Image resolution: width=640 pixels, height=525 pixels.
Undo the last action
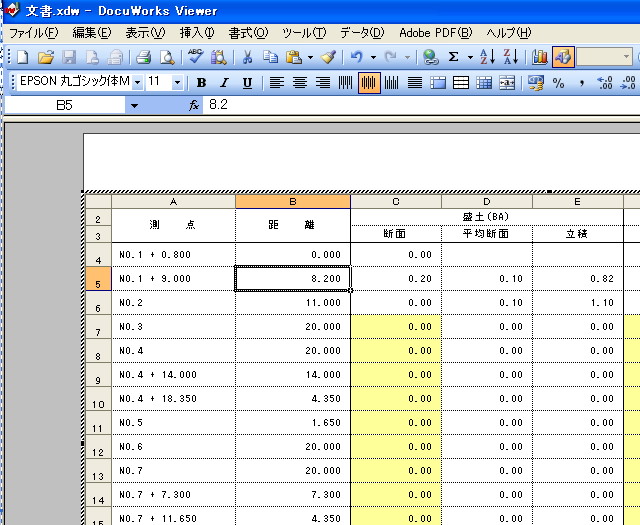357,57
